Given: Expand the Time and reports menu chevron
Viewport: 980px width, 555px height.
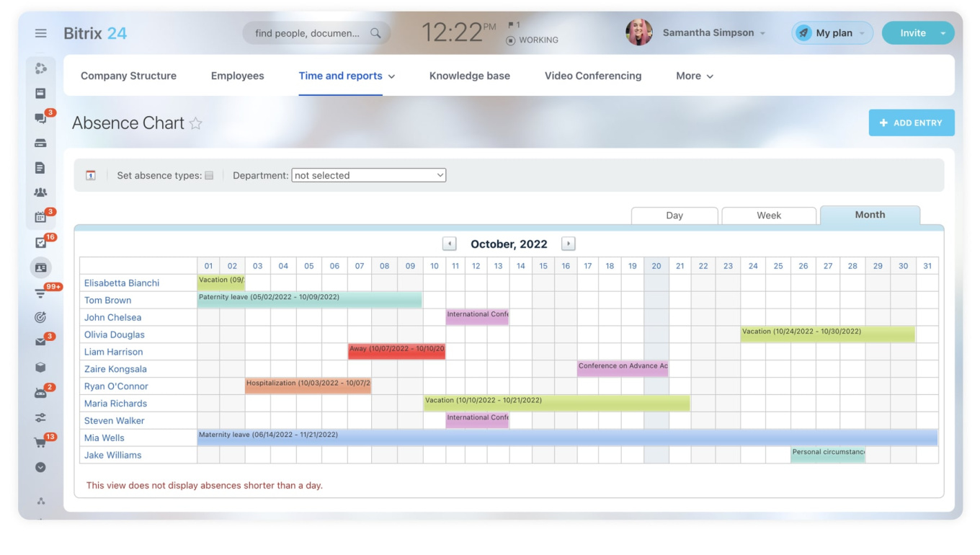Looking at the screenshot, I should [x=391, y=76].
